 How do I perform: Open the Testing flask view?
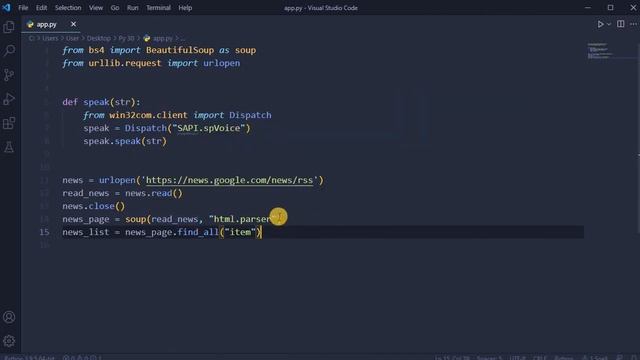[x=9, y=147]
